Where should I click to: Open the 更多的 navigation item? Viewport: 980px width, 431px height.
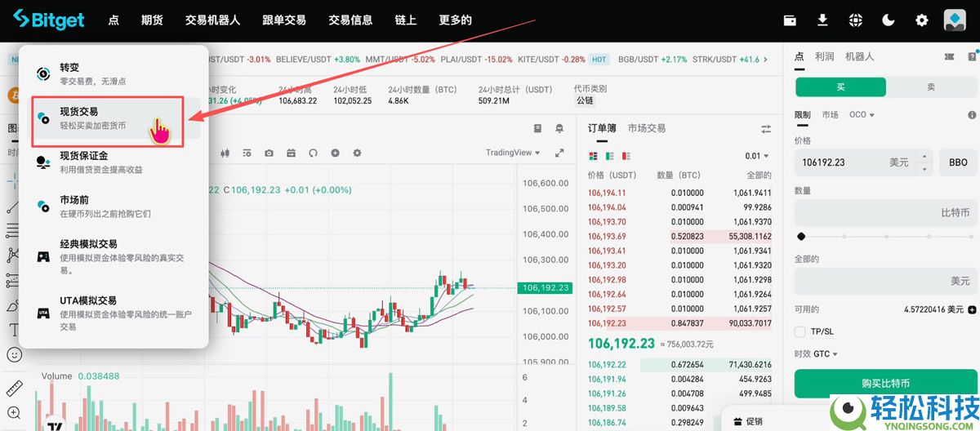[x=455, y=20]
